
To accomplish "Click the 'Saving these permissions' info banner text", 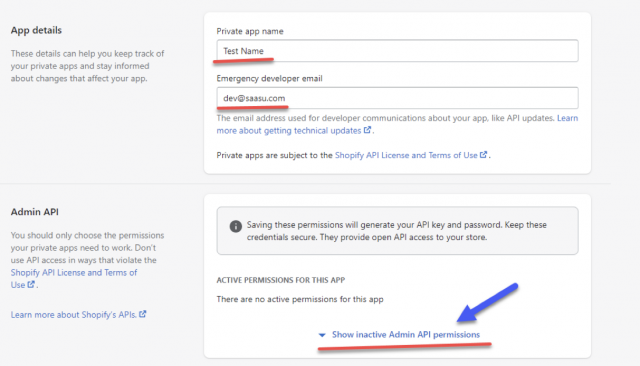I will (x=396, y=231).
